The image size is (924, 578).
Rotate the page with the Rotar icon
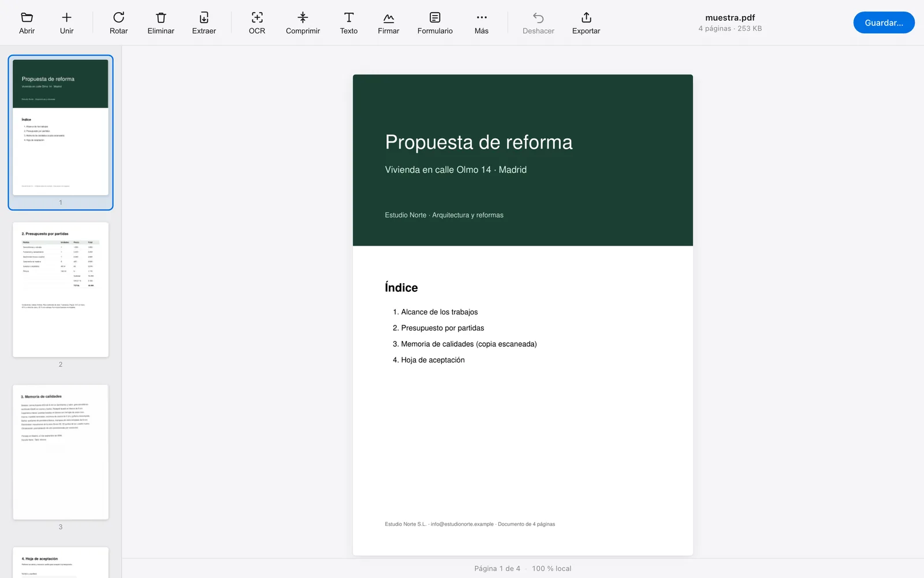coord(118,18)
